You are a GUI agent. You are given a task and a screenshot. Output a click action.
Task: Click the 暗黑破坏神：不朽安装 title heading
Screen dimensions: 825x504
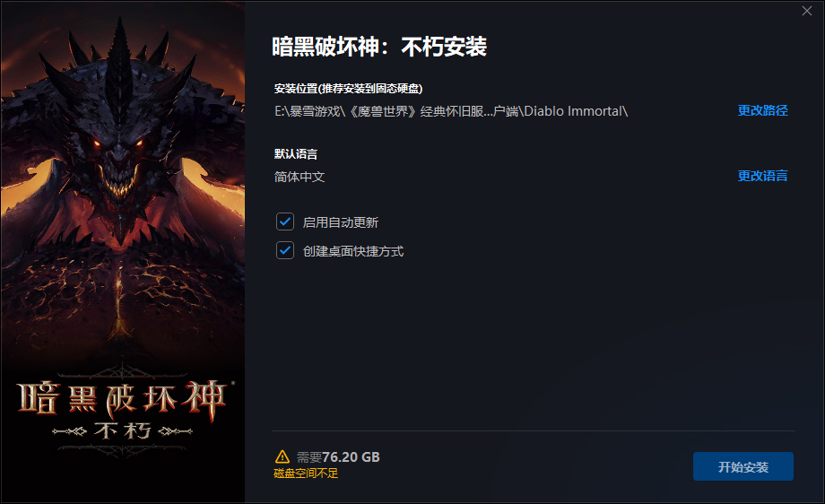pos(378,47)
